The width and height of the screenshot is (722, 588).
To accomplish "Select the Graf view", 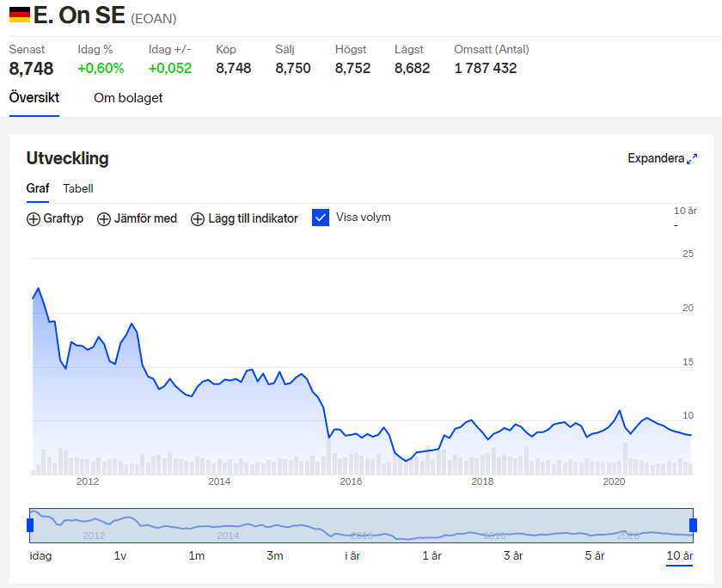I will coord(38,188).
